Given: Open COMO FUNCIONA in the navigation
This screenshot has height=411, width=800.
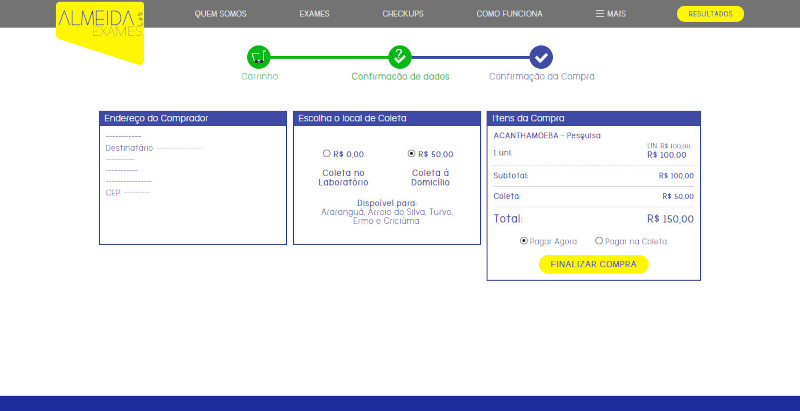Looking at the screenshot, I should [509, 14].
